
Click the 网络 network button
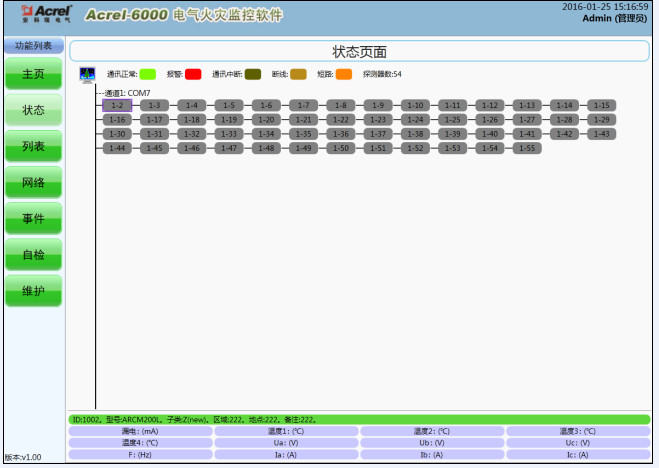coord(34,182)
